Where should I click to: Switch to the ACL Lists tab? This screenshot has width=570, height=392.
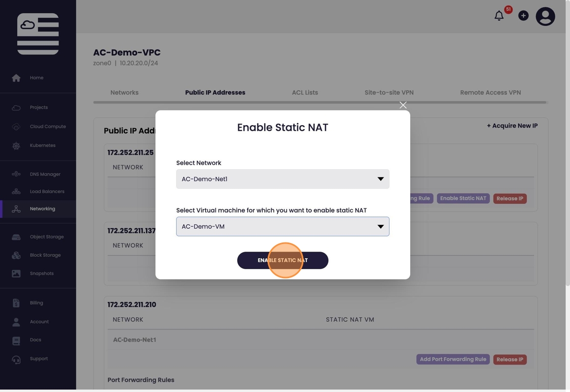(305, 93)
